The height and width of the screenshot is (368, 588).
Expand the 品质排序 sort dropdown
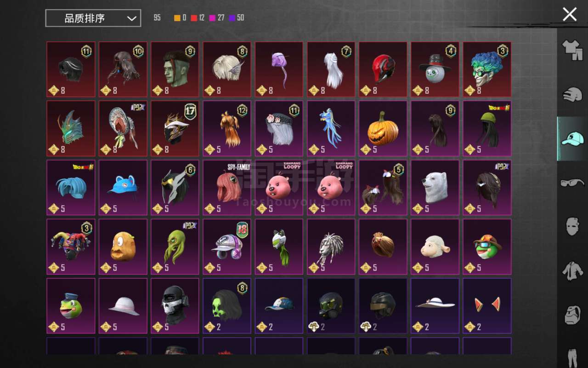tap(93, 18)
